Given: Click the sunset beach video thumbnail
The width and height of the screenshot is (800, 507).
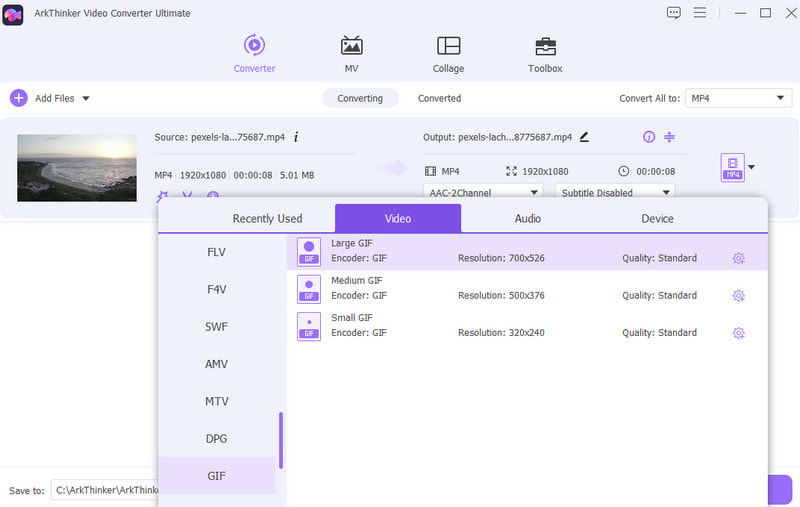Looking at the screenshot, I should [77, 168].
